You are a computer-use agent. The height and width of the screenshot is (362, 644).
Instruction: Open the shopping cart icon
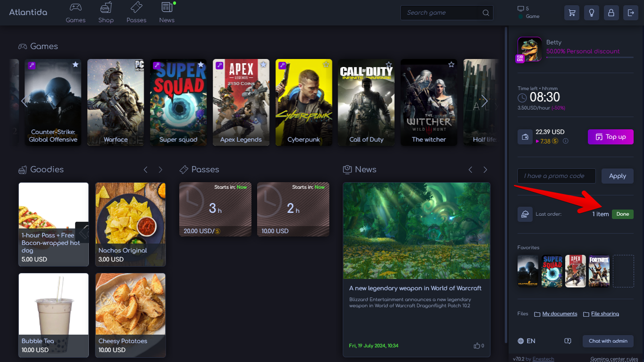click(572, 13)
